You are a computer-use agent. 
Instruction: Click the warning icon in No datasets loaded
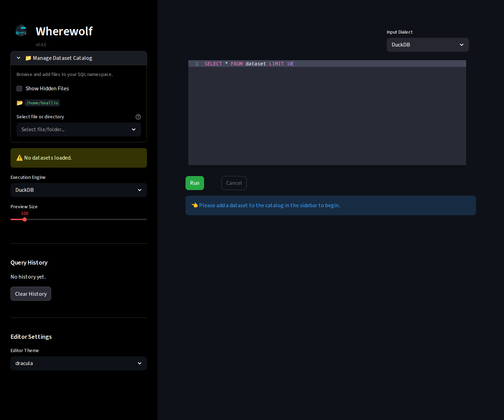pos(20,158)
